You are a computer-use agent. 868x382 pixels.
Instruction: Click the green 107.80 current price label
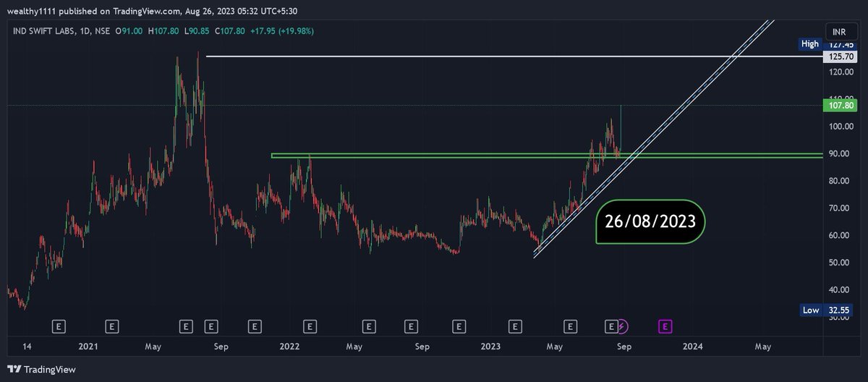pyautogui.click(x=840, y=106)
